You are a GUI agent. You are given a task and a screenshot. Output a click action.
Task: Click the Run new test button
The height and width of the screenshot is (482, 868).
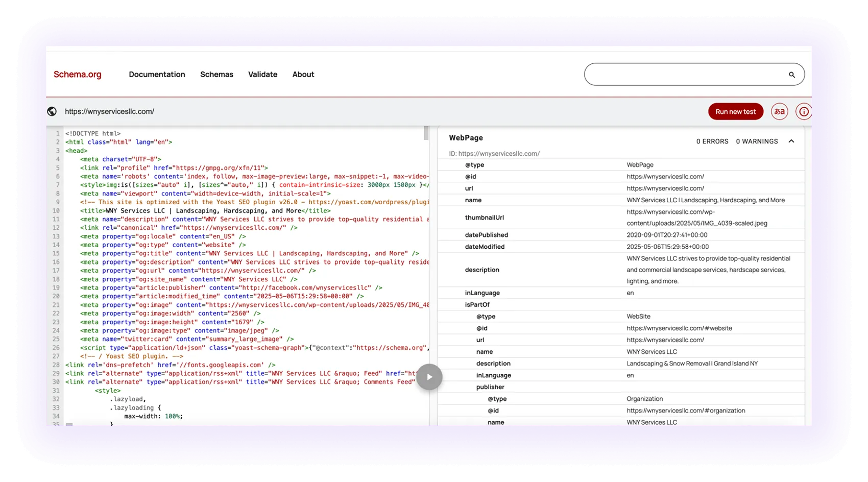coord(735,111)
